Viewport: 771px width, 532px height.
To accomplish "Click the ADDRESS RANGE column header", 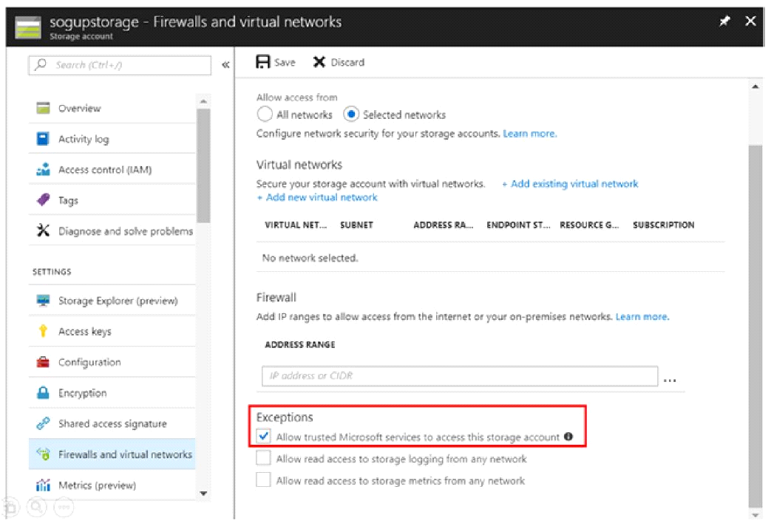I will click(300, 344).
